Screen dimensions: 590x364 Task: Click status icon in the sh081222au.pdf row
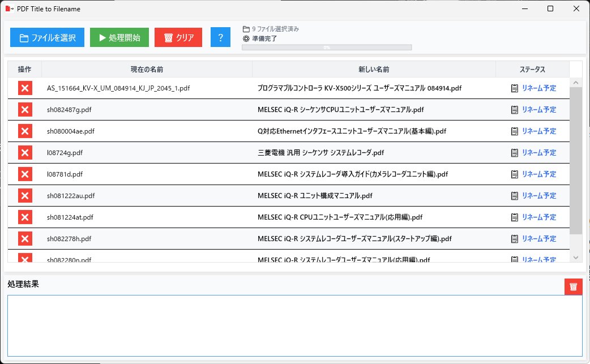514,195
